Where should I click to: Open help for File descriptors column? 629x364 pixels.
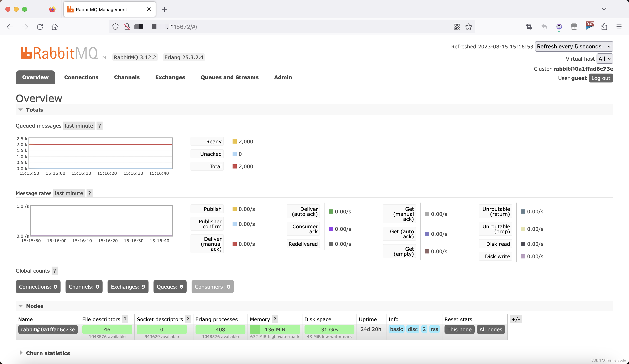click(125, 319)
